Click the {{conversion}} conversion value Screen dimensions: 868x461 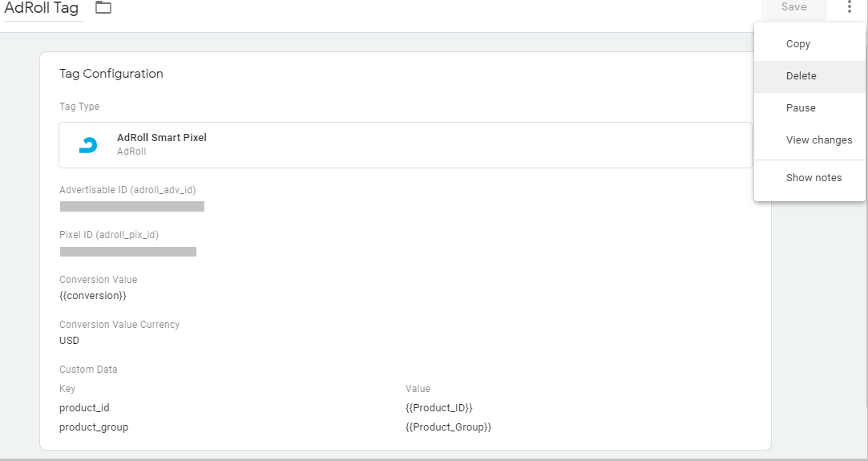coord(93,296)
